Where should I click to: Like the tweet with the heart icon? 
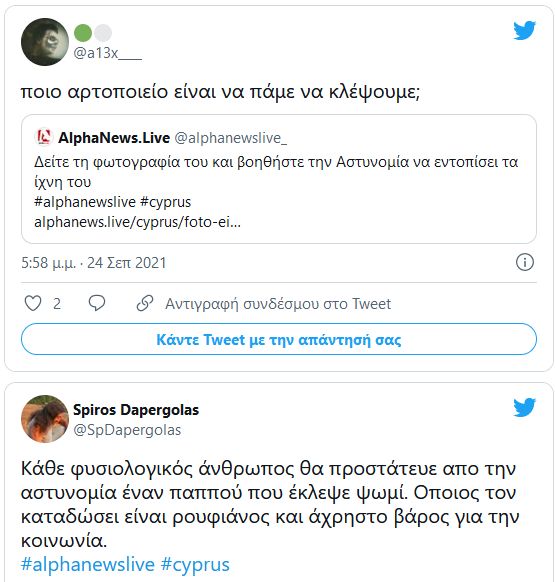(x=33, y=303)
